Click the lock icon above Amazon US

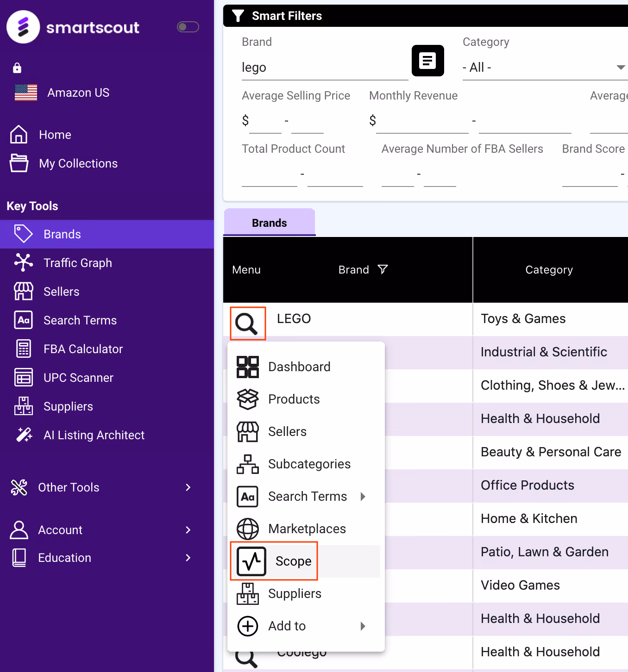[x=17, y=68]
